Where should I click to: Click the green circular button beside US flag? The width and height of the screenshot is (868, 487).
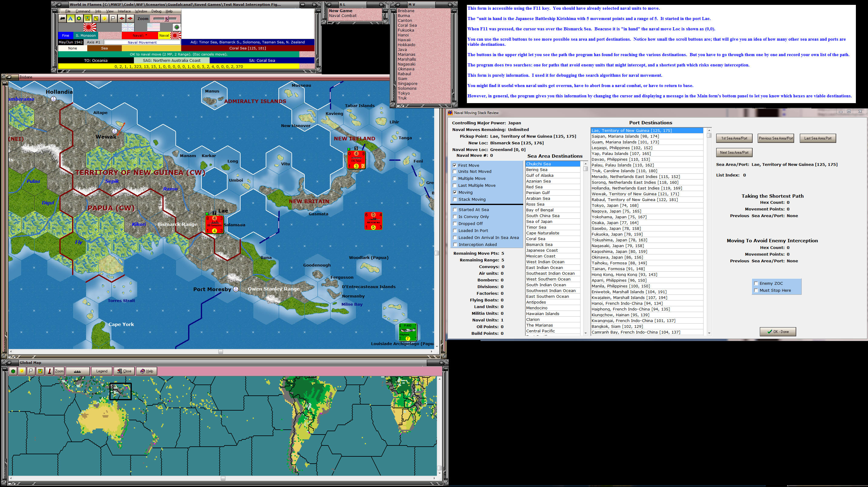(x=177, y=27)
